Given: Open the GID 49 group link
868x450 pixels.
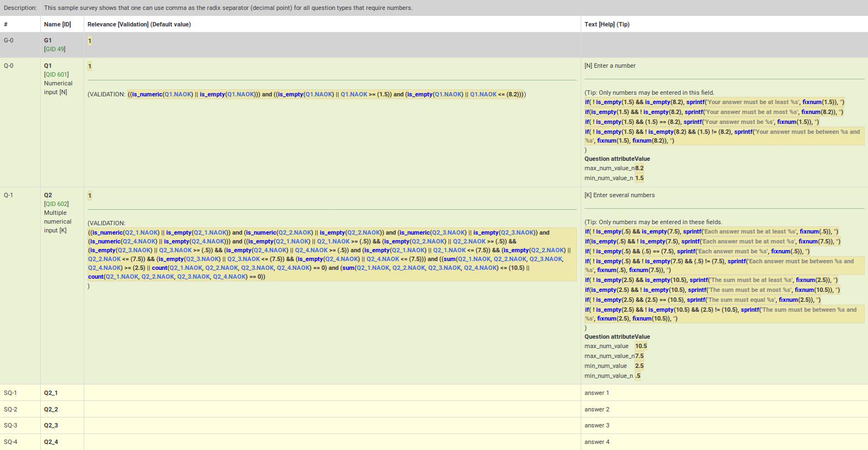Looking at the screenshot, I should coord(54,49).
